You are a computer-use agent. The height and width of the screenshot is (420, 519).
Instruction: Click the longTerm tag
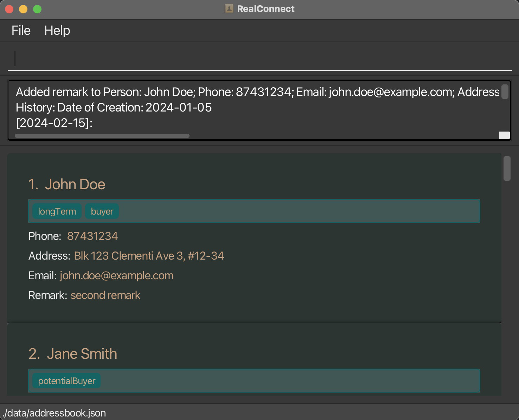pyautogui.click(x=57, y=211)
